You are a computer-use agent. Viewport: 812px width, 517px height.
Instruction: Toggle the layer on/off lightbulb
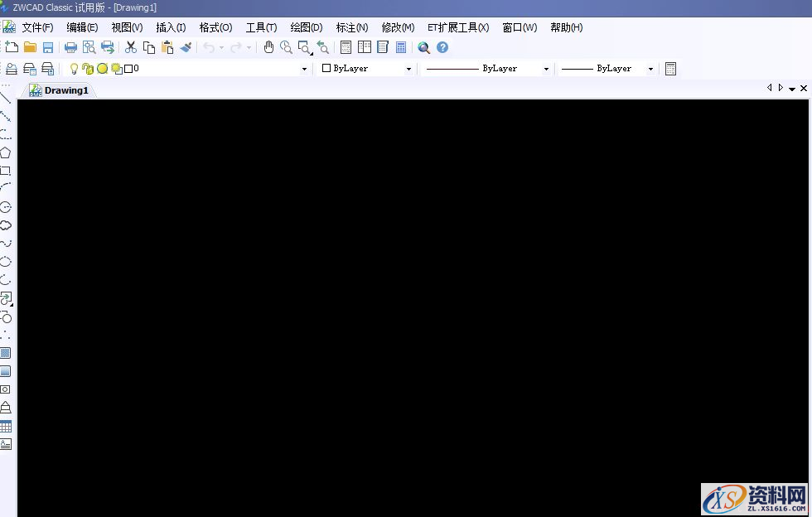pyautogui.click(x=73, y=68)
